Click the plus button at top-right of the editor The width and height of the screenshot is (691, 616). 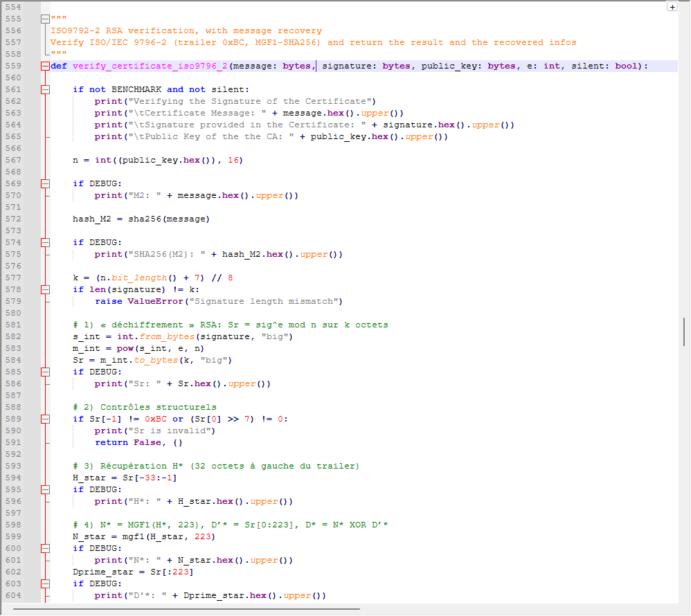click(x=672, y=7)
